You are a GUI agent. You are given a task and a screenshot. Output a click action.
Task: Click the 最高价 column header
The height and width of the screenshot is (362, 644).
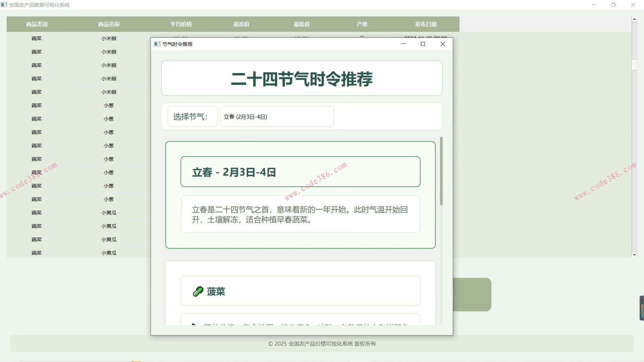(241, 24)
